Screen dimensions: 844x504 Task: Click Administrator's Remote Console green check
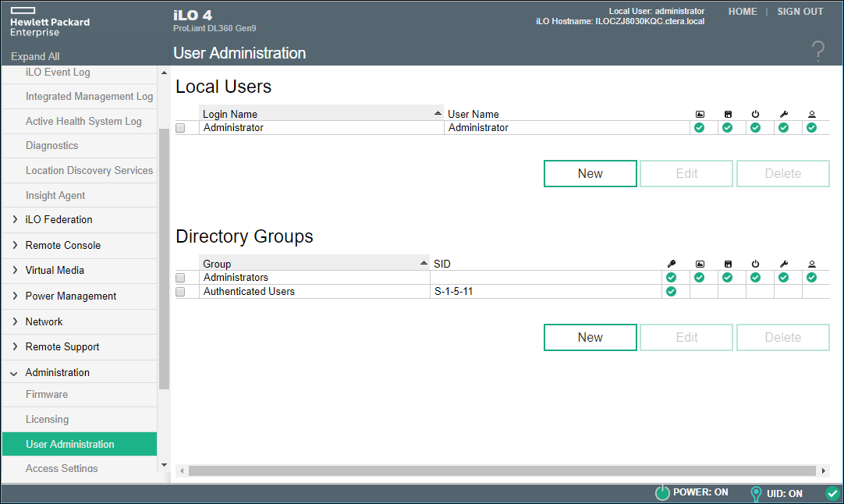pyautogui.click(x=699, y=128)
